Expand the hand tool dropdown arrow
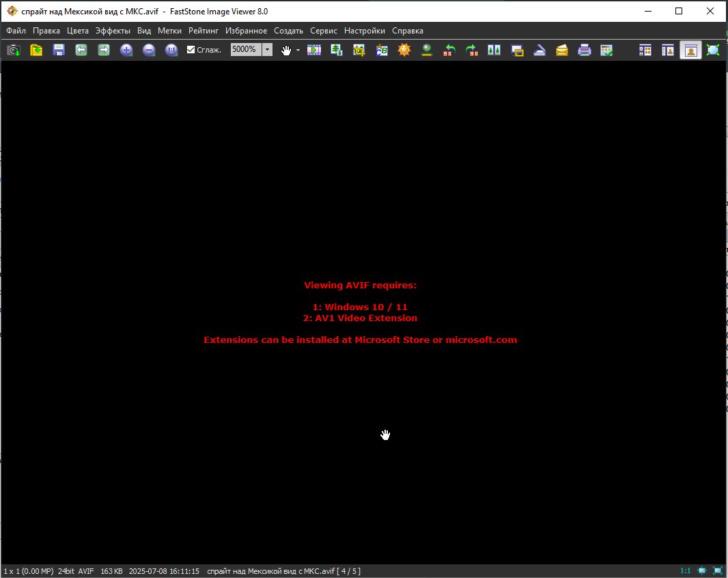 tap(298, 50)
